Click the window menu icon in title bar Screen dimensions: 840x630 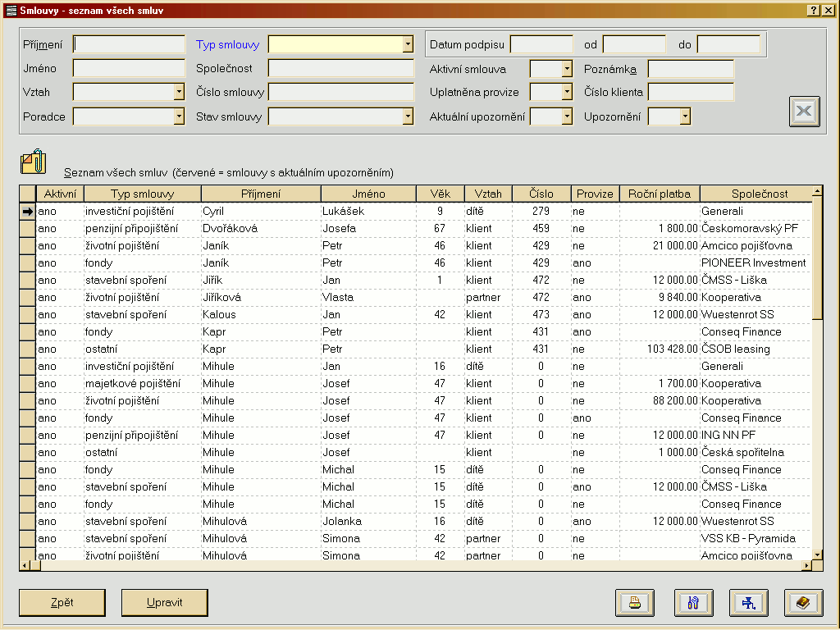[x=11, y=10]
